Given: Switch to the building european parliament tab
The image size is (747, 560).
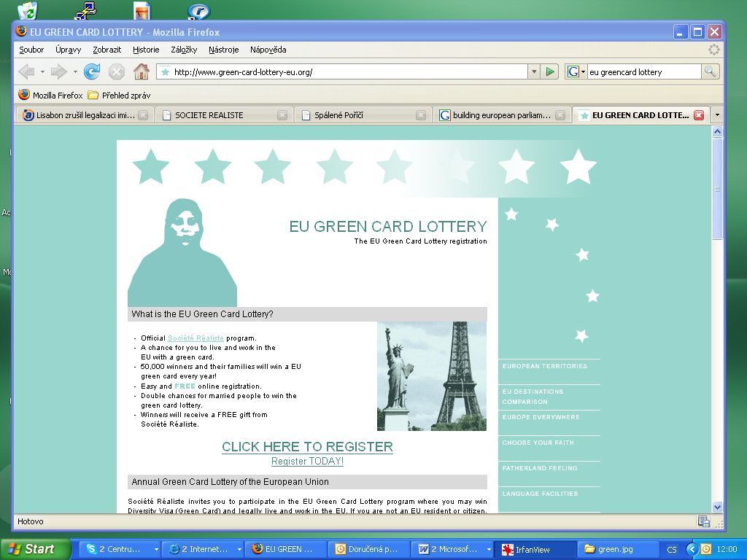Looking at the screenshot, I should click(x=502, y=115).
